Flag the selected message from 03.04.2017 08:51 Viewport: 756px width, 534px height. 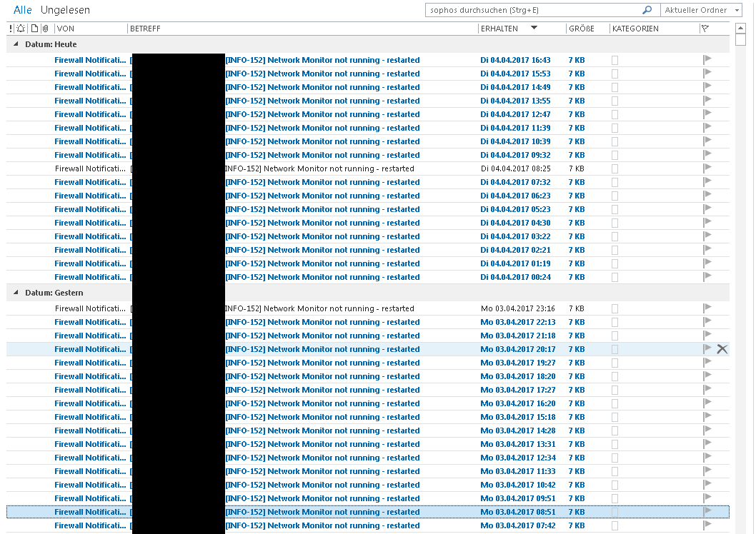click(x=707, y=511)
